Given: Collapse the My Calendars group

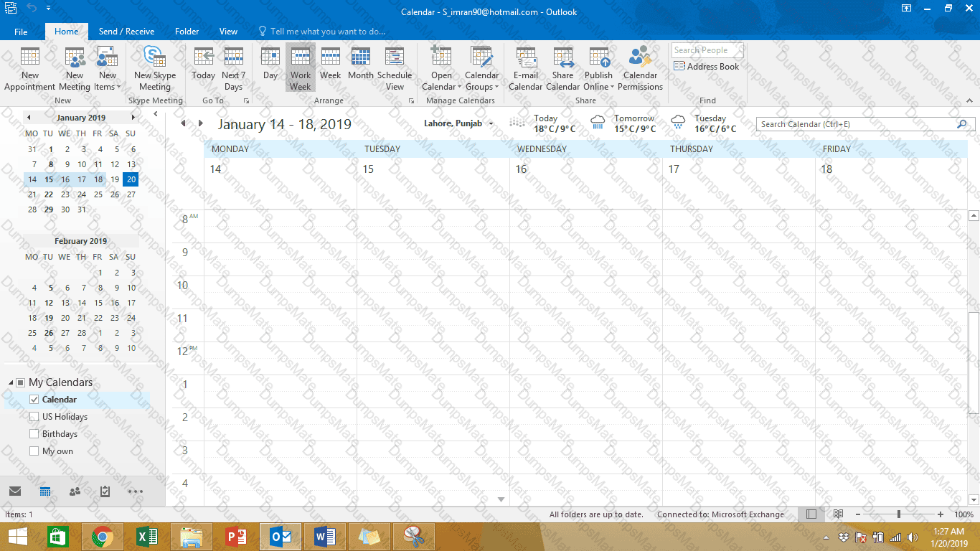Looking at the screenshot, I should point(10,382).
